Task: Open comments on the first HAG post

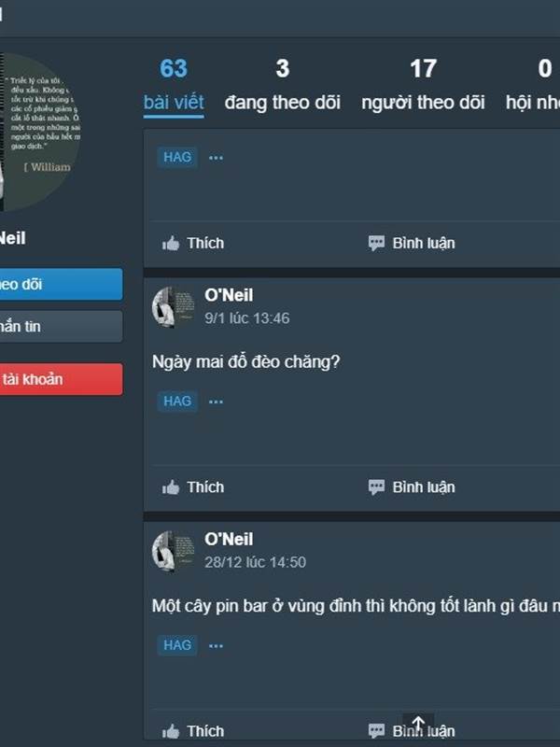Action: 412,243
